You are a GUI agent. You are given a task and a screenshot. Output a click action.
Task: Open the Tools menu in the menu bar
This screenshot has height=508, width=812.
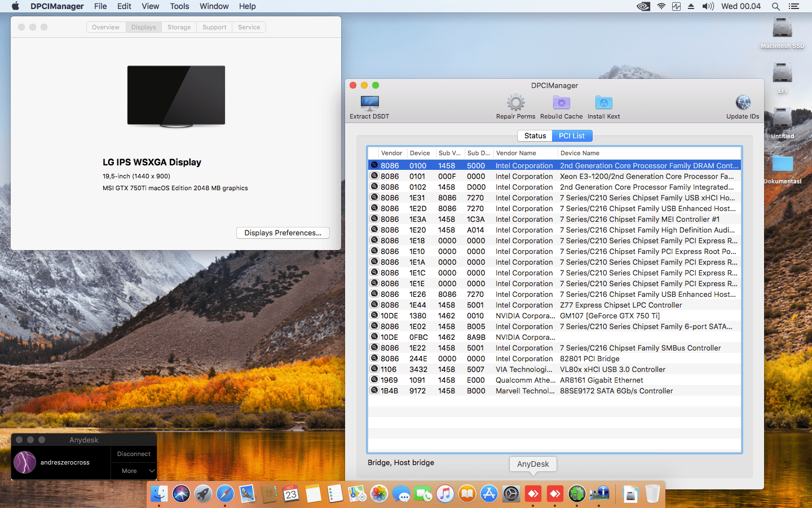click(x=179, y=6)
